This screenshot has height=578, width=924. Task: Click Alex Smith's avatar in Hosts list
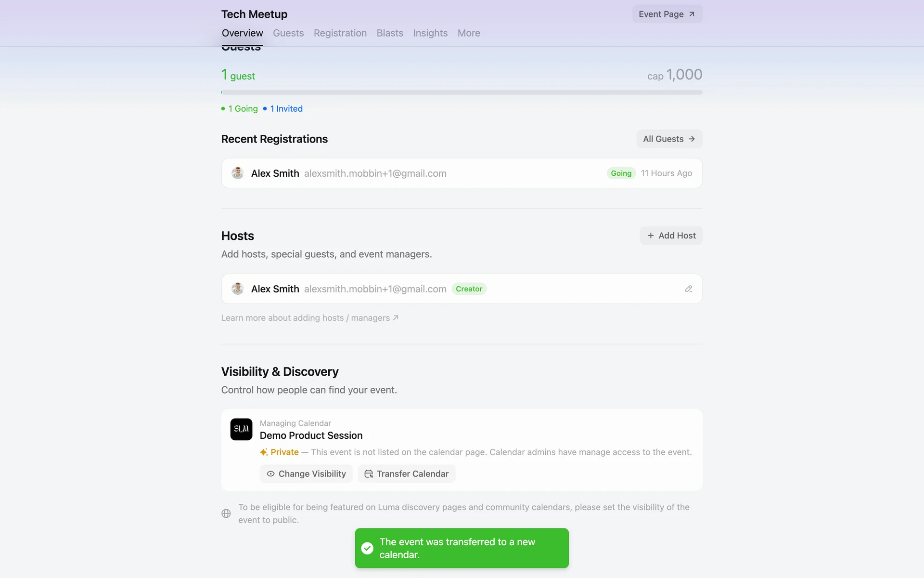pyautogui.click(x=237, y=289)
